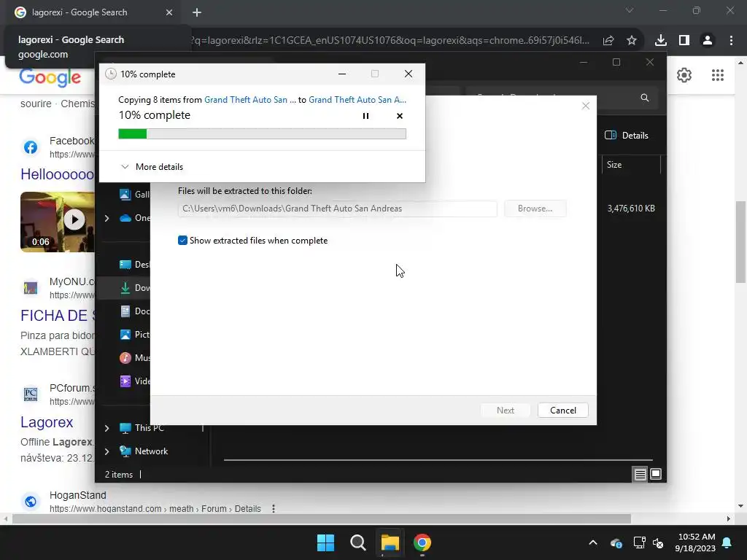
Task: Select the 3,476,610 KB size cell
Action: 631,209
